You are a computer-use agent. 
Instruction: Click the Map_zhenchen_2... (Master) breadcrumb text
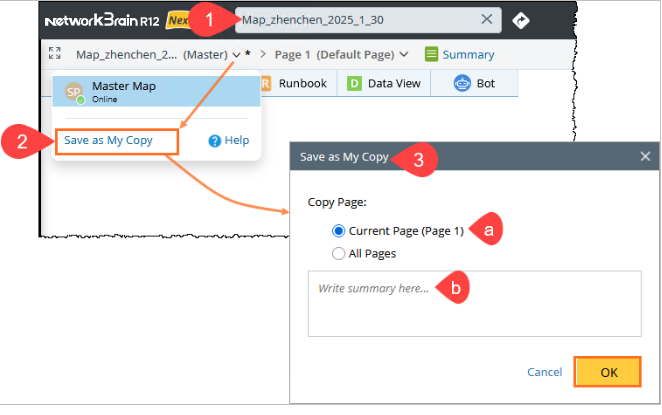(152, 54)
